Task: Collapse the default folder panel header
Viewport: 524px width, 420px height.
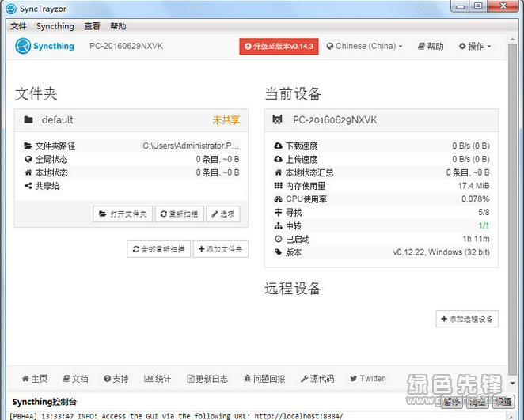Action: pos(131,120)
